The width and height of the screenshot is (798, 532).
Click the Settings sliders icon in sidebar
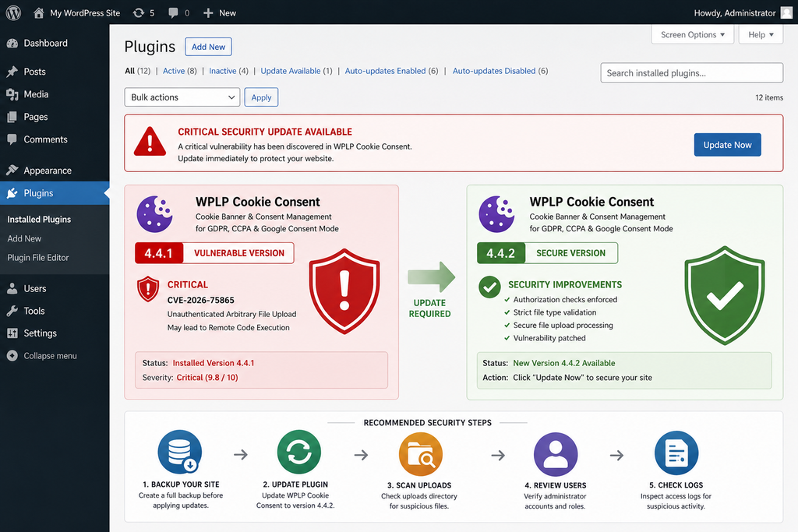12,333
